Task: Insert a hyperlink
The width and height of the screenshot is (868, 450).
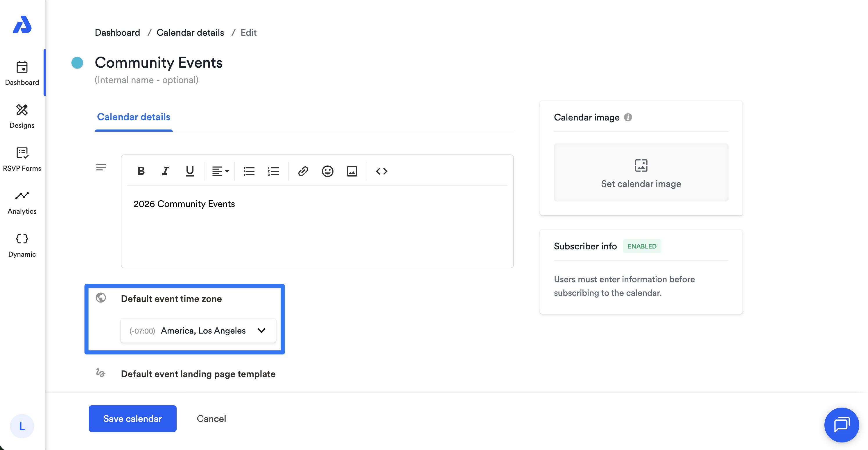Action: [x=303, y=171]
